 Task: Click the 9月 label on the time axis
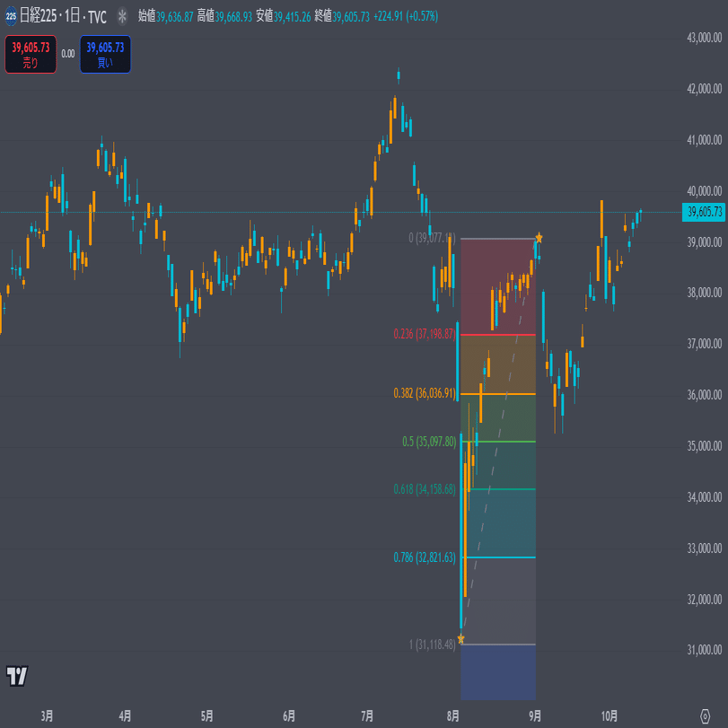(x=535, y=716)
